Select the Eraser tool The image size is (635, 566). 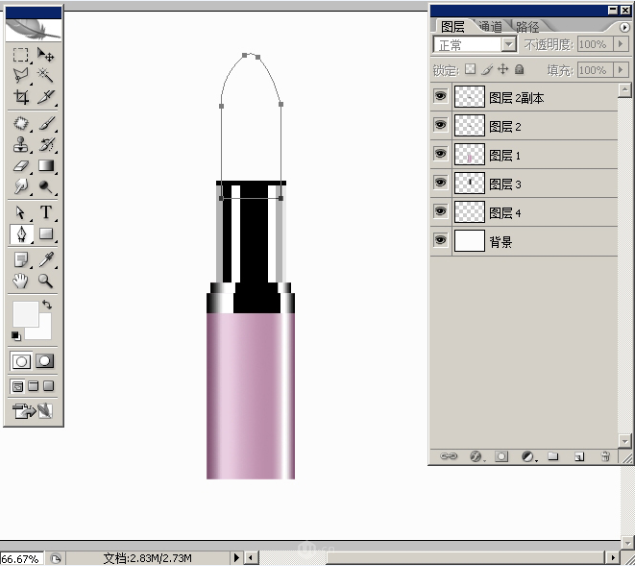[x=21, y=166]
